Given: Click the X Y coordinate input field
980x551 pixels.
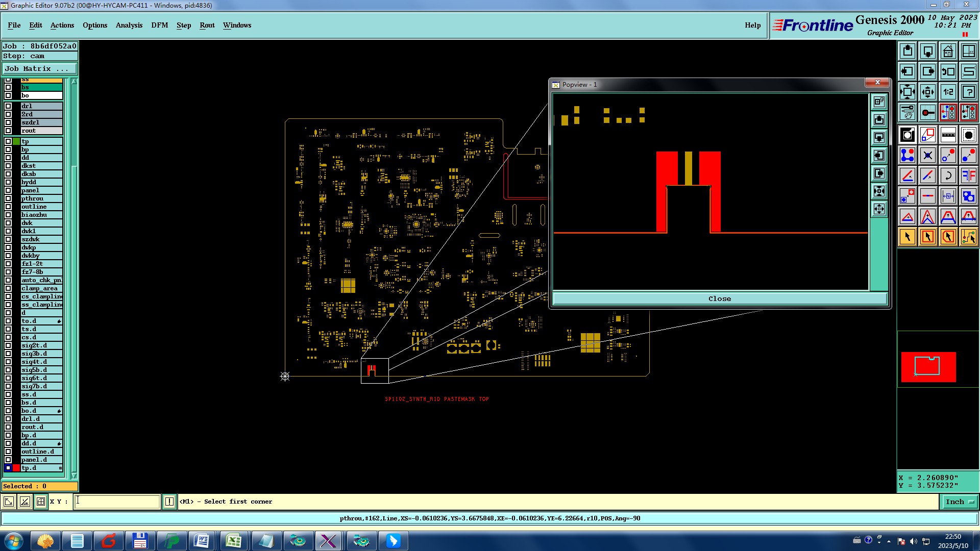Looking at the screenshot, I should 117,502.
